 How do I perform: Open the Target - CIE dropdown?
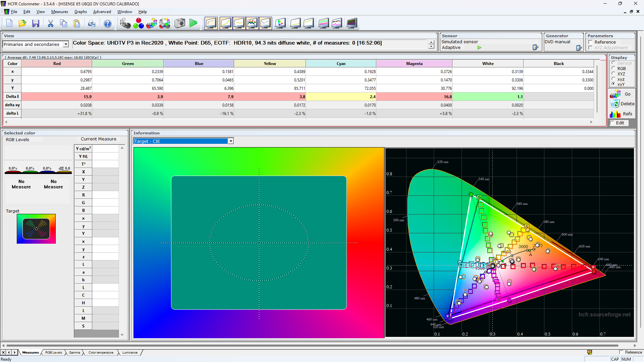[231, 141]
